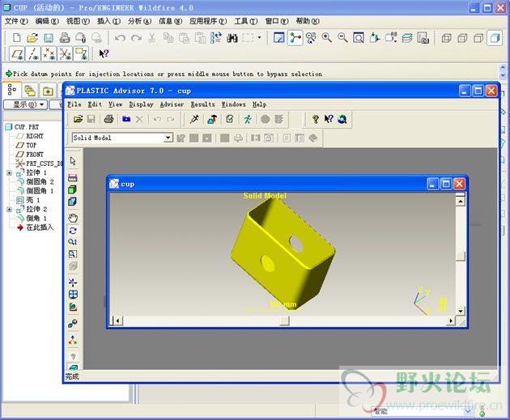
Task: Save icon in Pro/ENGINEER main toolbar
Action: point(49,38)
